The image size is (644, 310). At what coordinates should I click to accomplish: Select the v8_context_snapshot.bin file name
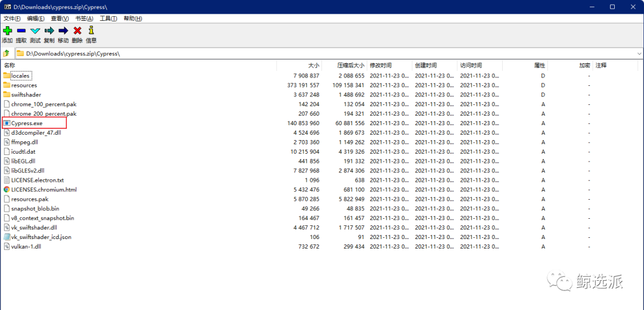[43, 218]
